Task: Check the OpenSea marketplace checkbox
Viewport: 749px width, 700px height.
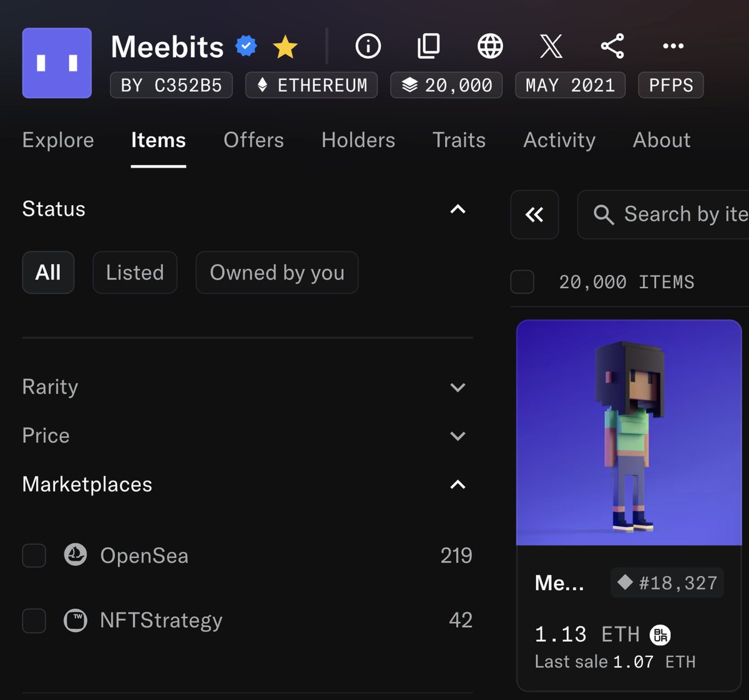Action: pos(34,555)
